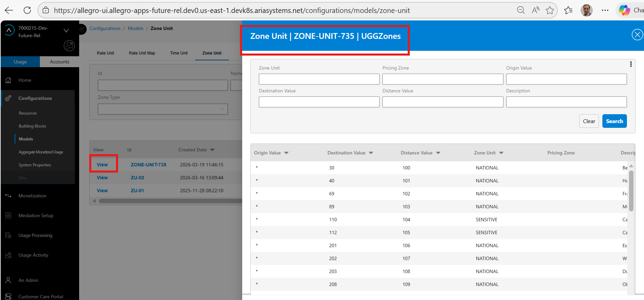
Task: Open the three-dot options menu in panel
Action: coord(631,64)
